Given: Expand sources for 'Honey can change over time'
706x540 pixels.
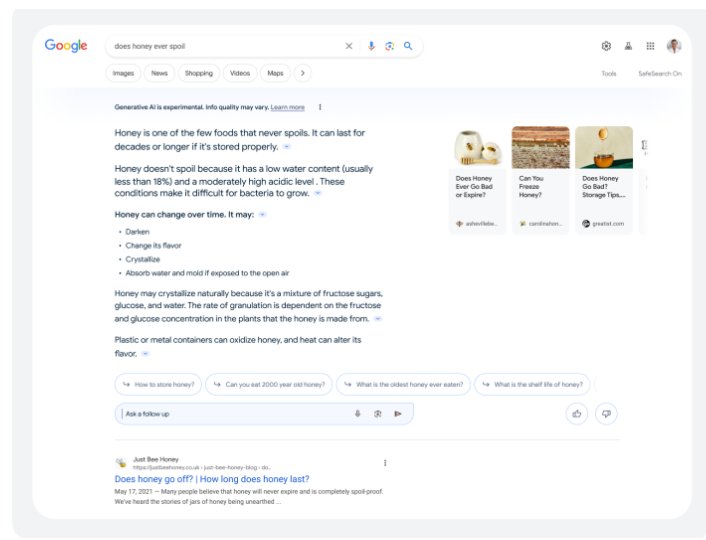Looking at the screenshot, I should [263, 214].
